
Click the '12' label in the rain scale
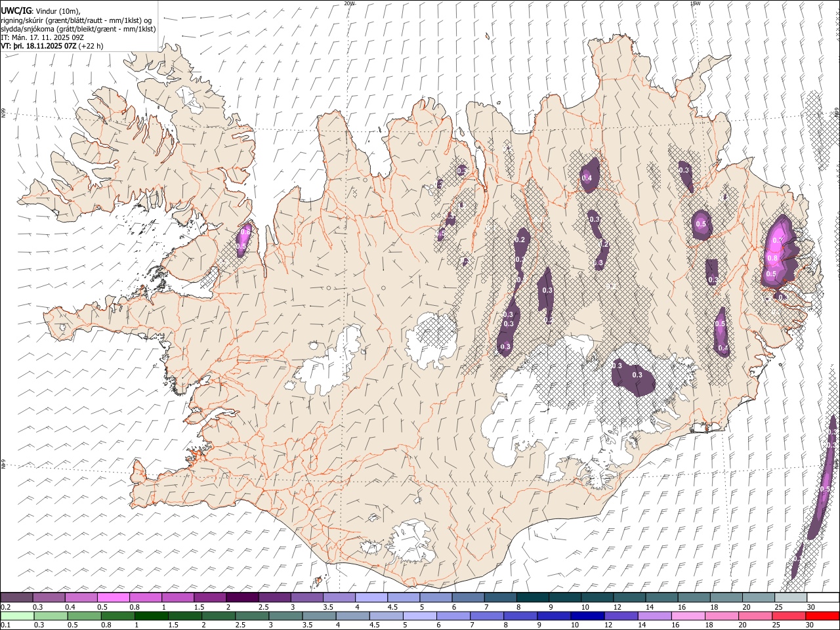point(608,625)
